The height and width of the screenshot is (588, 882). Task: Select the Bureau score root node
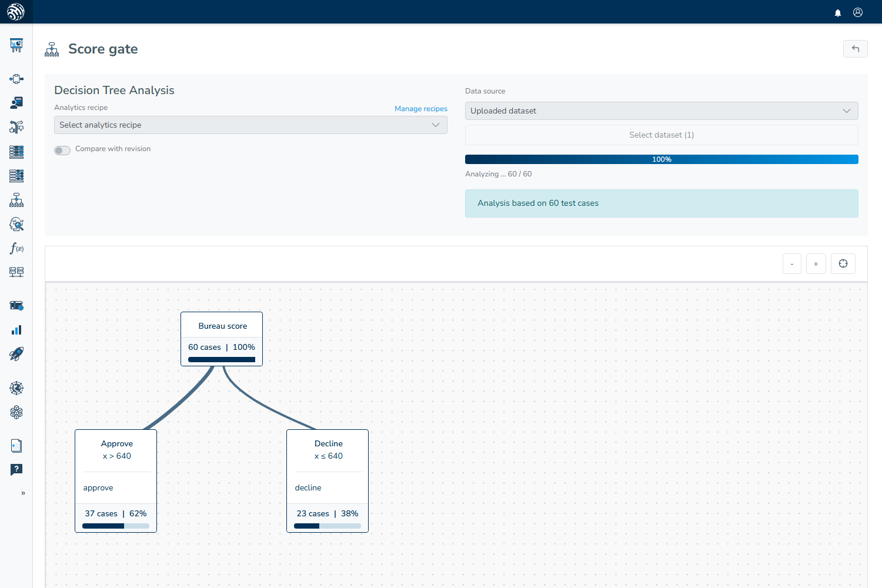pos(222,339)
